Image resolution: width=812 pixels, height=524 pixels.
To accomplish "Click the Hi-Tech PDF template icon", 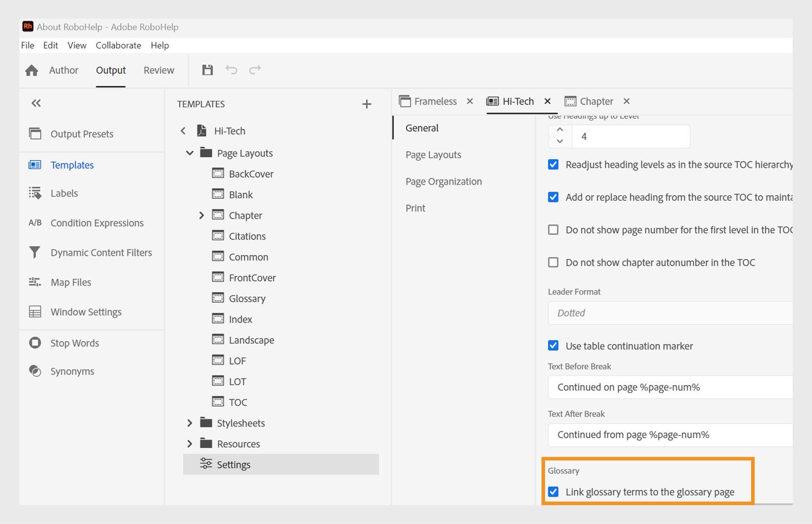I will (201, 131).
